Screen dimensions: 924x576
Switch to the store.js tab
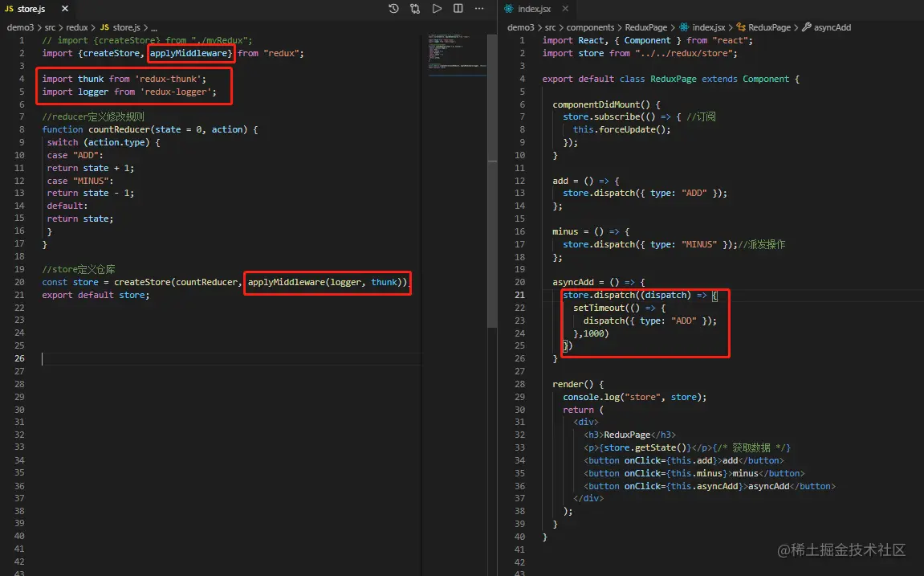point(31,8)
